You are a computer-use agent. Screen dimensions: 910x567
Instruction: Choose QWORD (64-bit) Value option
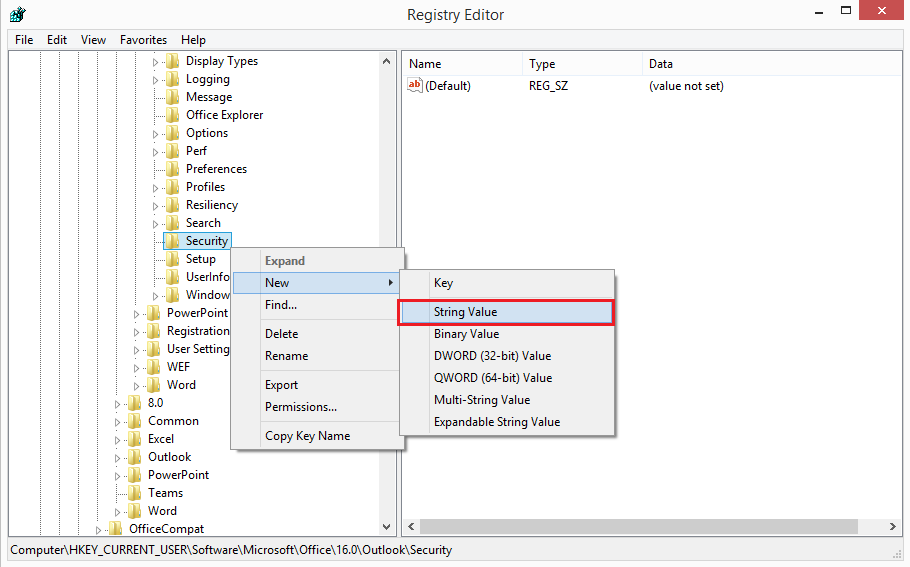click(506, 378)
